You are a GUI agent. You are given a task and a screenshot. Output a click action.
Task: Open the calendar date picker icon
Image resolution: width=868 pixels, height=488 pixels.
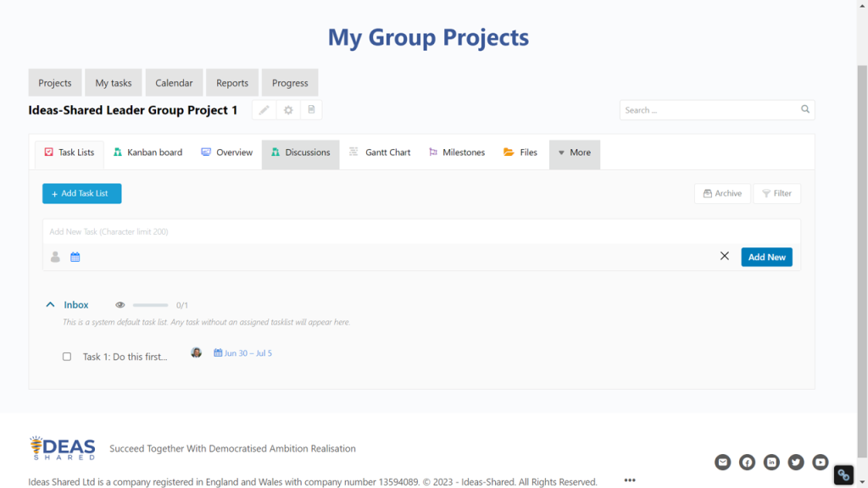coord(75,257)
